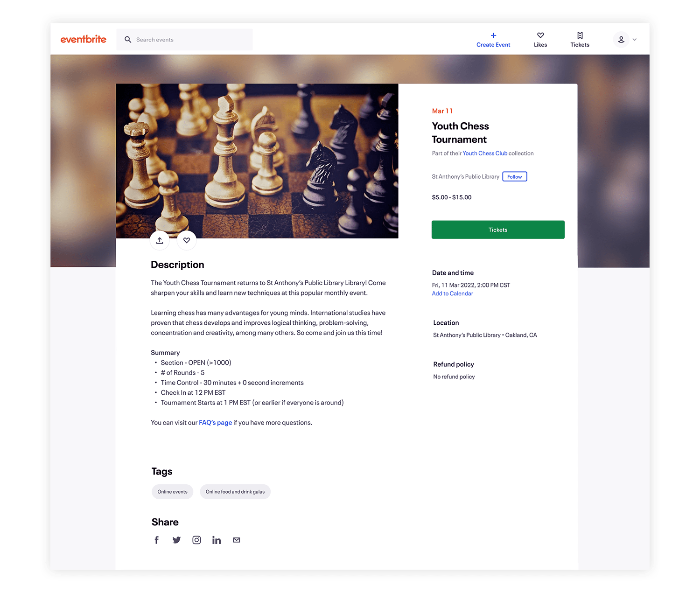Expand account menu chevron
The image size is (700, 607).
click(634, 40)
